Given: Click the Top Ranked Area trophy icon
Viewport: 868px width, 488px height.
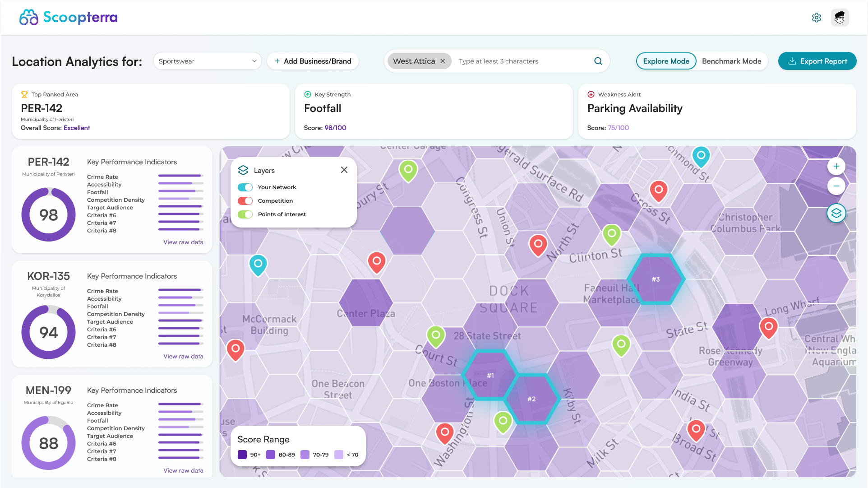Looking at the screenshot, I should pos(24,94).
